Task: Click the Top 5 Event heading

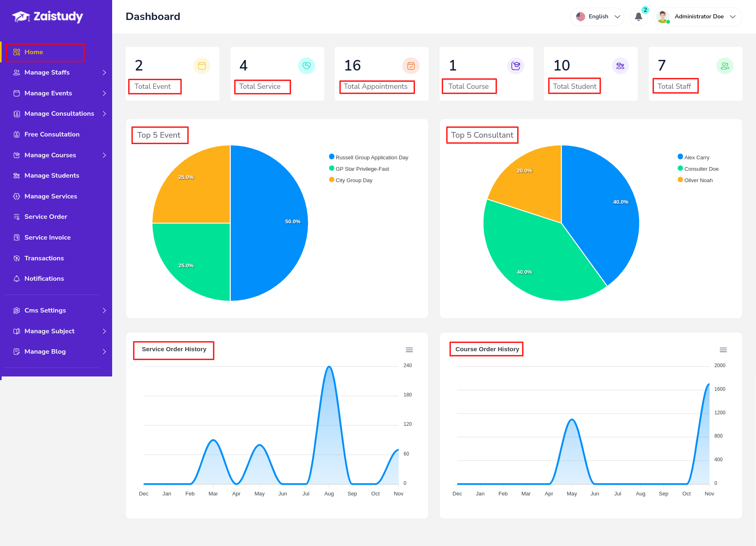Action: pyautogui.click(x=159, y=135)
